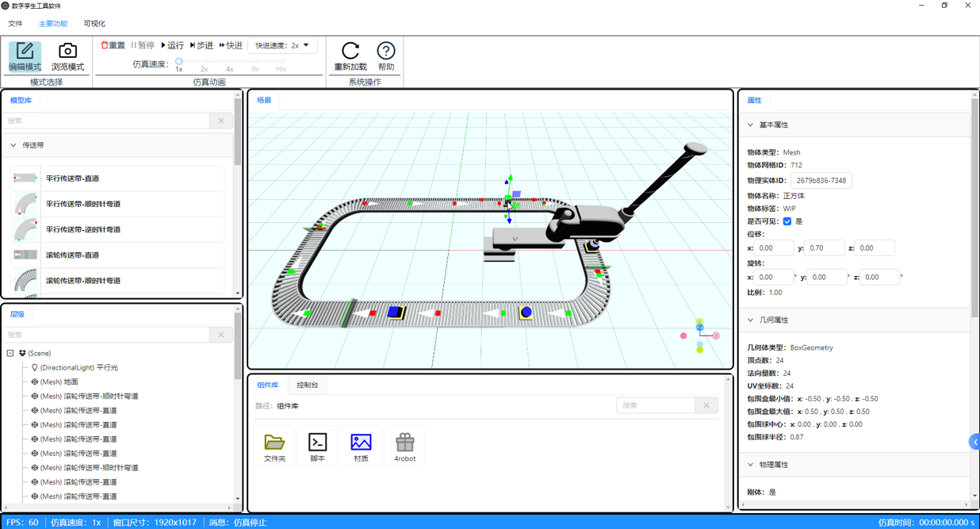The image size is (980, 529).
Task: Click 运行 to run simulation
Action: [x=172, y=46]
